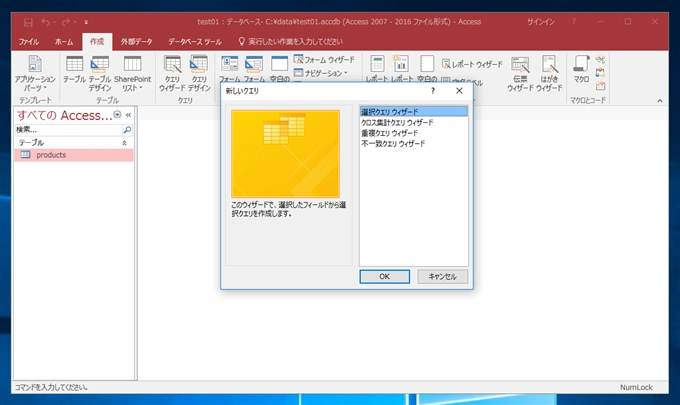This screenshot has height=405, width=680.
Task: Open the ナビゲーション dropdown
Action: (x=321, y=73)
